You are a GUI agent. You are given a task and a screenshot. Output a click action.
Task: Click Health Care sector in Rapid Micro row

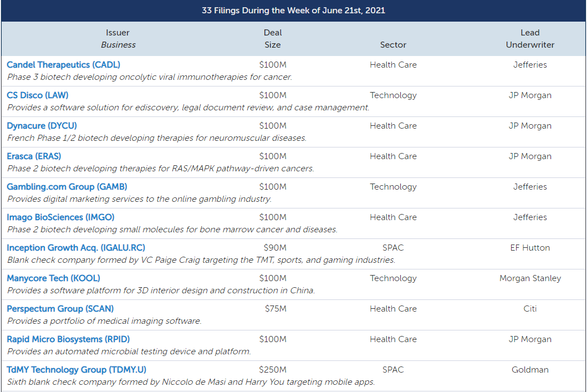click(x=393, y=339)
